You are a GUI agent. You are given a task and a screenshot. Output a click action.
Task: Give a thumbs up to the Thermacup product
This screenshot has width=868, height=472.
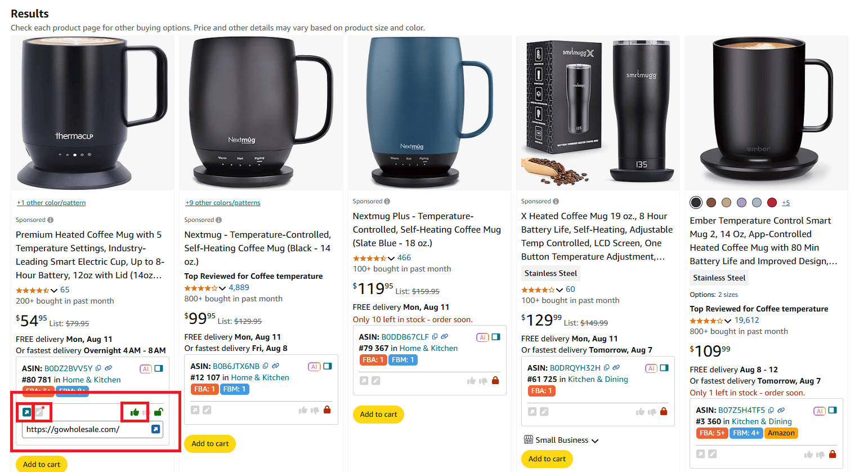click(x=135, y=412)
